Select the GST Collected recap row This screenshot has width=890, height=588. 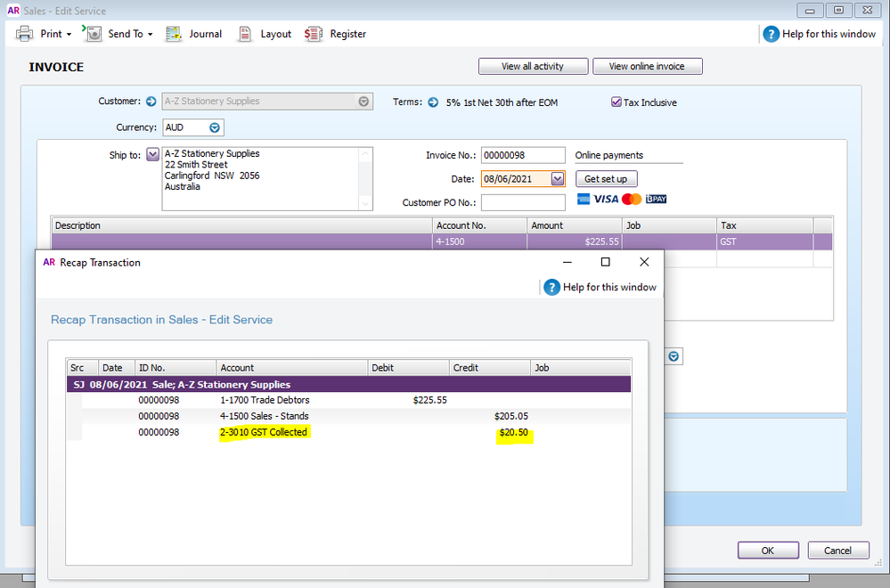[x=264, y=432]
